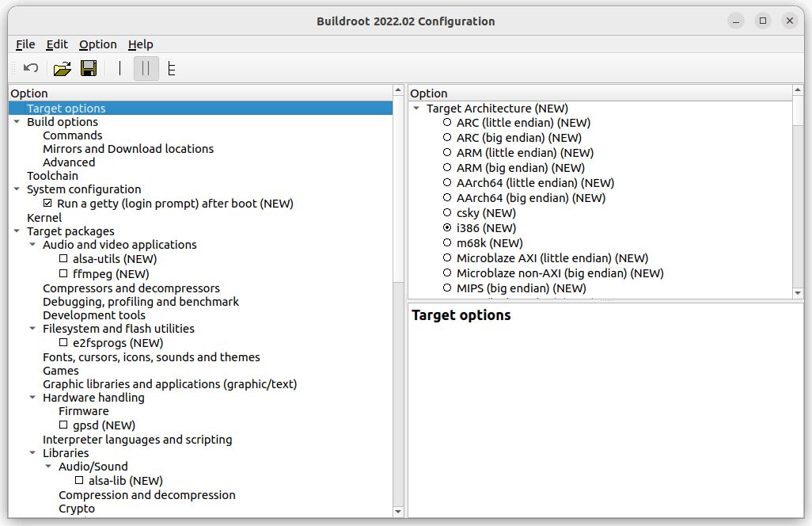Switch to full tree view icon
The image size is (812, 526).
tap(172, 69)
